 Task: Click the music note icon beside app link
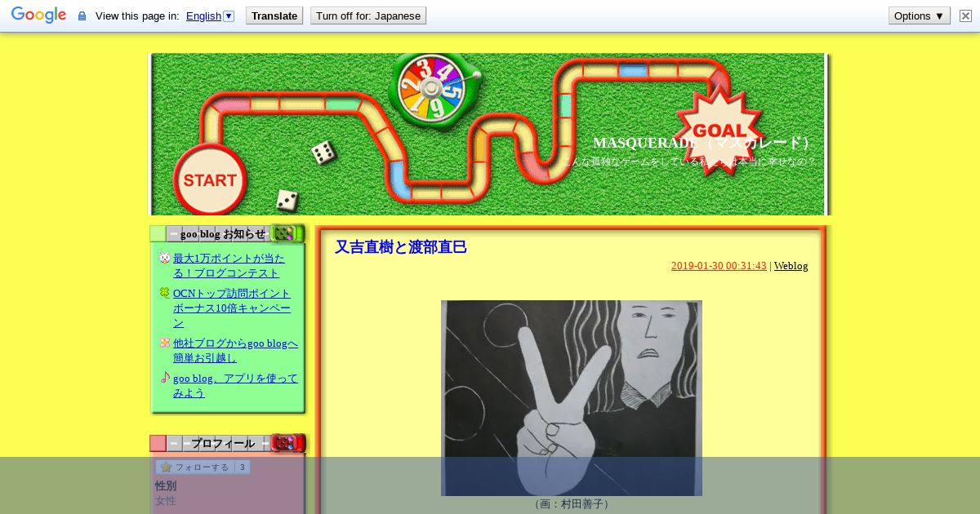[164, 377]
